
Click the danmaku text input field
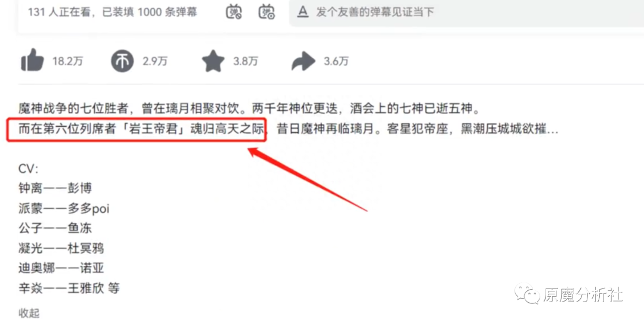[x=466, y=13]
